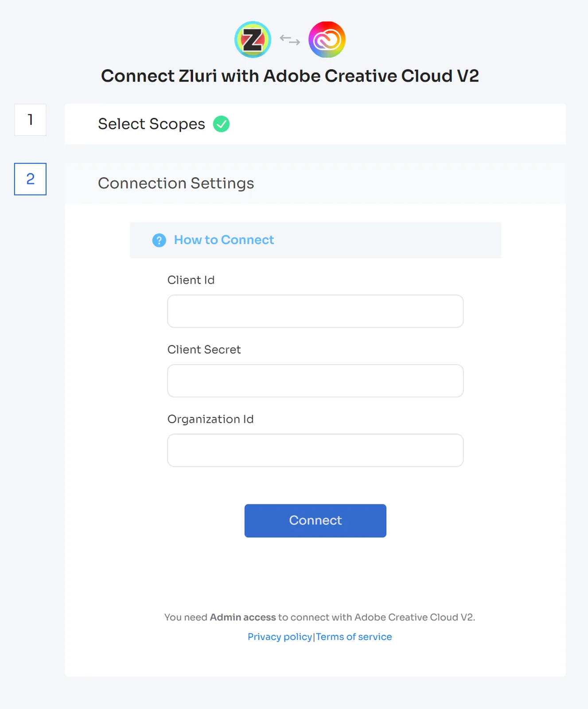This screenshot has width=588, height=709.
Task: Focus the Client Secret input field
Action: pyautogui.click(x=315, y=381)
